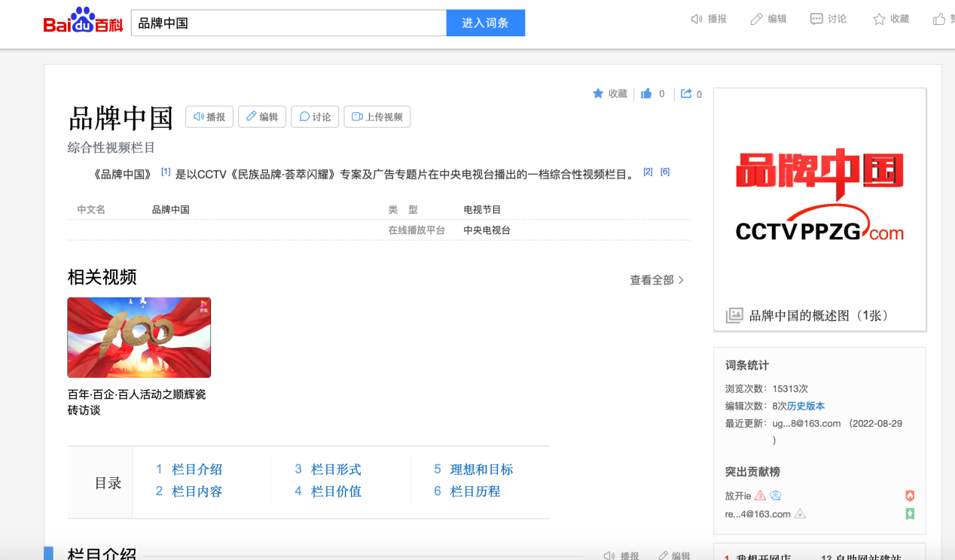Open the 品牌中国 CCTVPPZG overview image
The width and height of the screenshot is (955, 560).
coord(819,195)
